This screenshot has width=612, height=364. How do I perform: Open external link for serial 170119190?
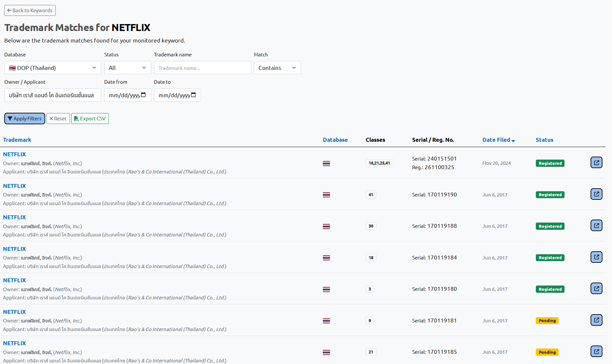596,194
